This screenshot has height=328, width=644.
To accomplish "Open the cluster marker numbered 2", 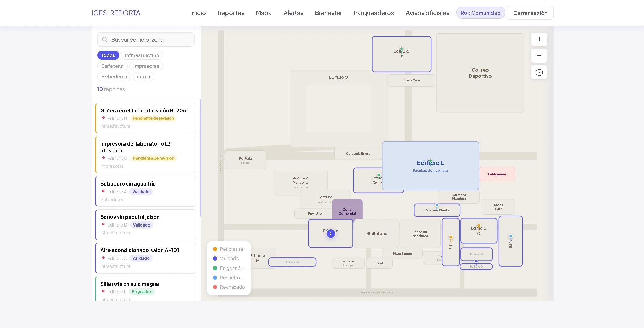I will [331, 234].
